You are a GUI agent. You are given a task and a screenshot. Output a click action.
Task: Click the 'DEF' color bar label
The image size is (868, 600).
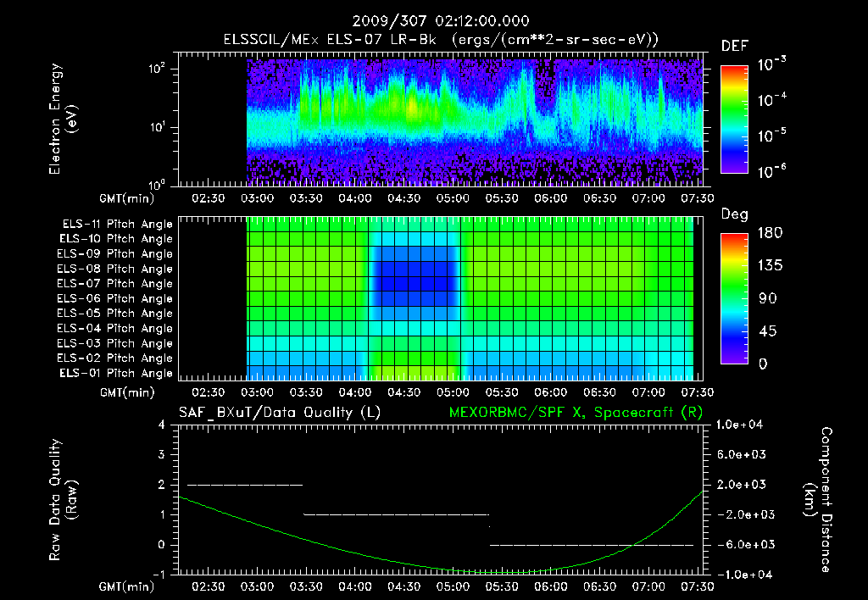(x=735, y=46)
